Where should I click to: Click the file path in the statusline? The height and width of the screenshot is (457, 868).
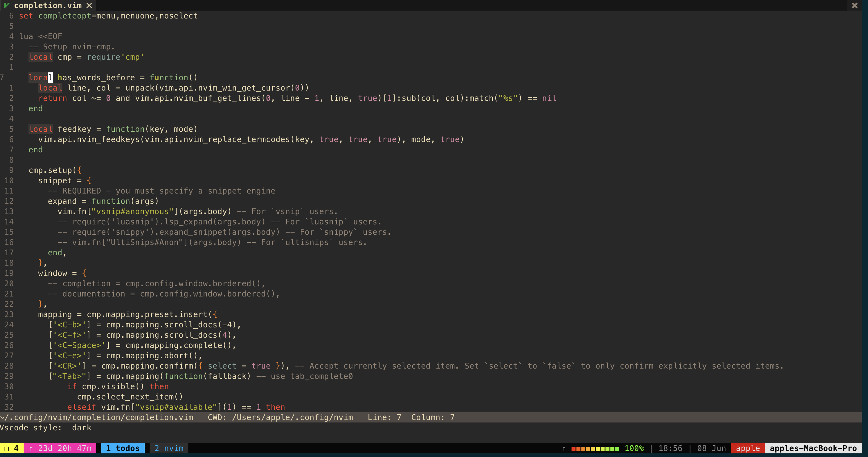coord(97,417)
